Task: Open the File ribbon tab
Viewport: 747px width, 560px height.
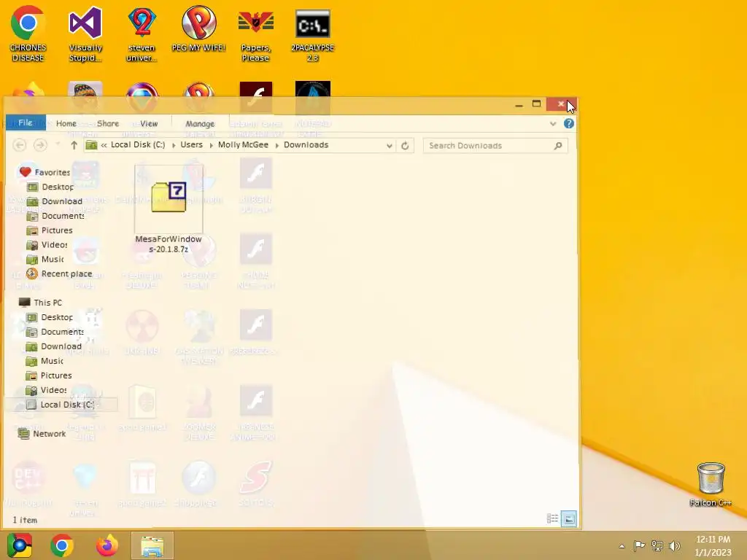Action: pyautogui.click(x=26, y=122)
